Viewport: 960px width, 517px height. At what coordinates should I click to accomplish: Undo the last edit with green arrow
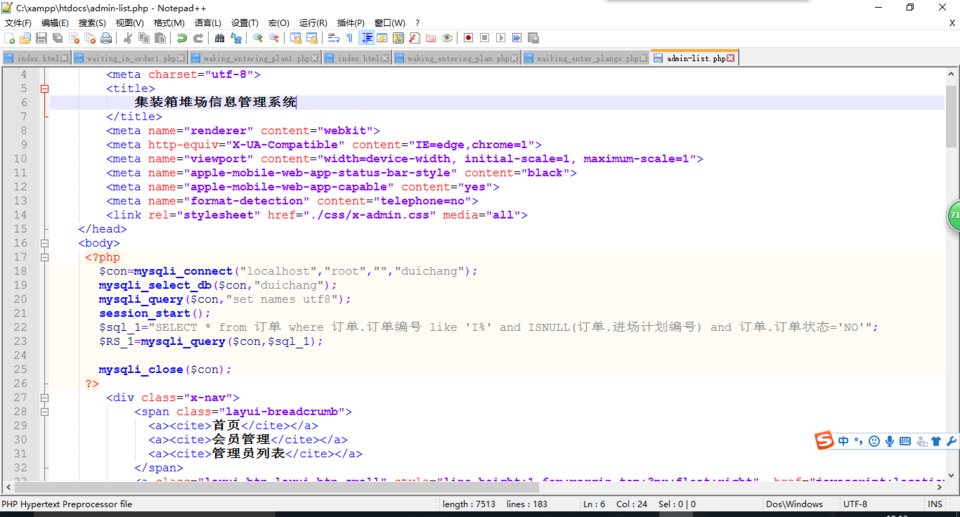[x=182, y=38]
